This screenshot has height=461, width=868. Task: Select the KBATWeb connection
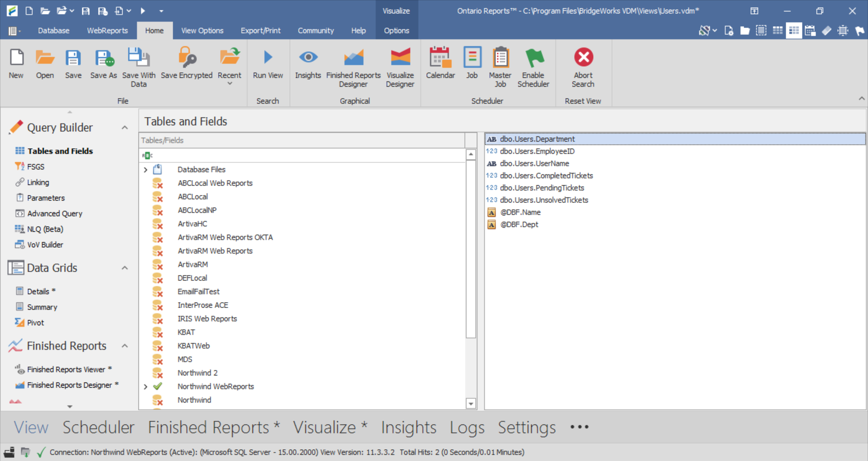tap(193, 346)
